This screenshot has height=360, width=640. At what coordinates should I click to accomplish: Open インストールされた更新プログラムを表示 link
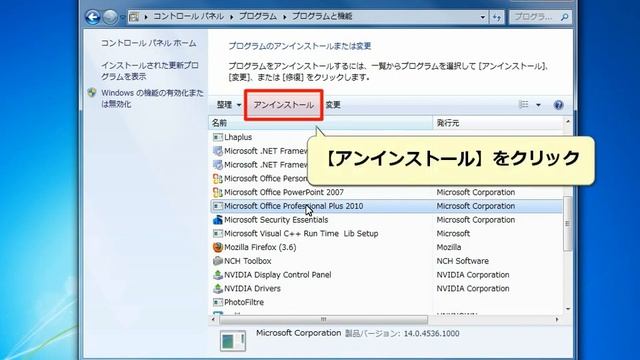click(150, 71)
